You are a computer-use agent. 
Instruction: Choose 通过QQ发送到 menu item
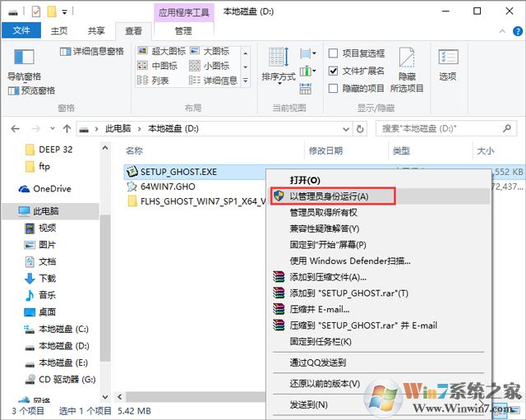pyautogui.click(x=381, y=362)
